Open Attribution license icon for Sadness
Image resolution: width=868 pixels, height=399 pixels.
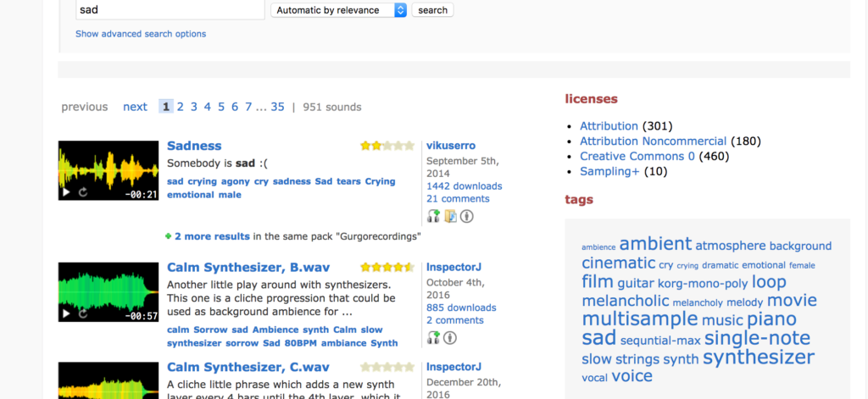tap(467, 216)
